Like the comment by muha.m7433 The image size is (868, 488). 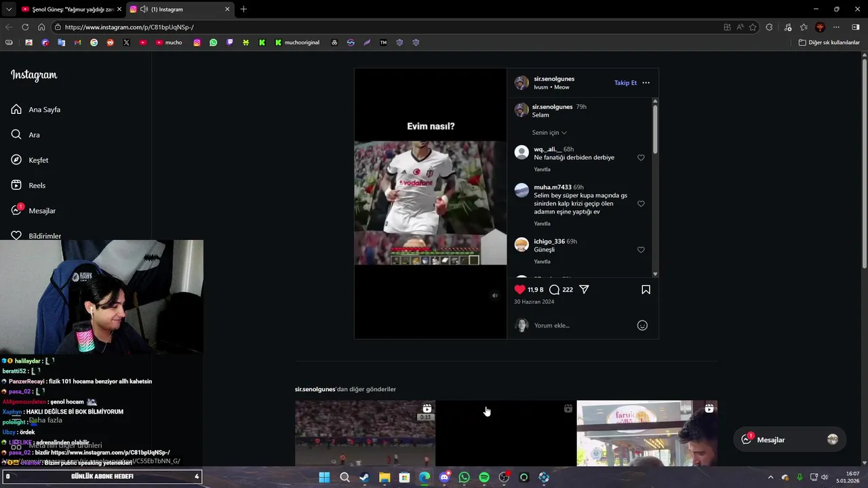641,203
